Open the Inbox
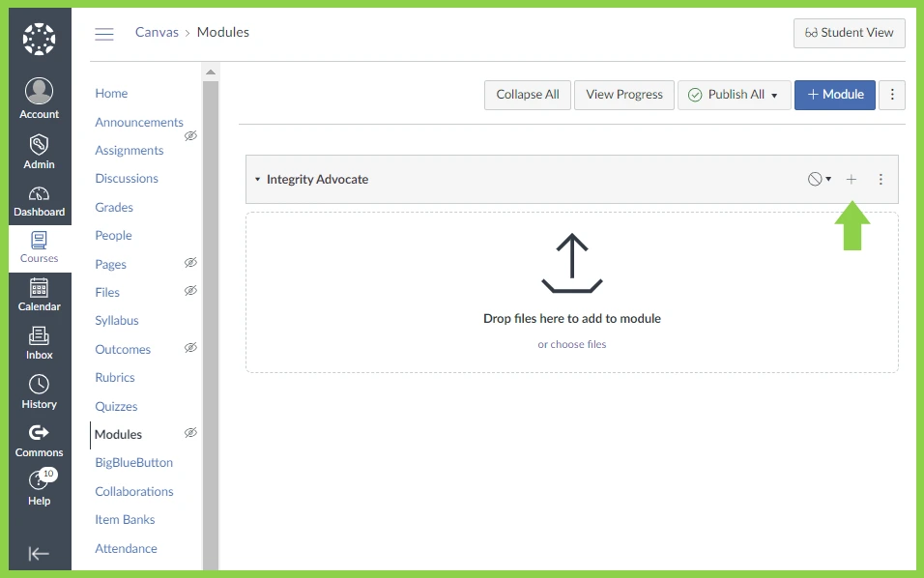The height and width of the screenshot is (578, 924). (x=39, y=343)
